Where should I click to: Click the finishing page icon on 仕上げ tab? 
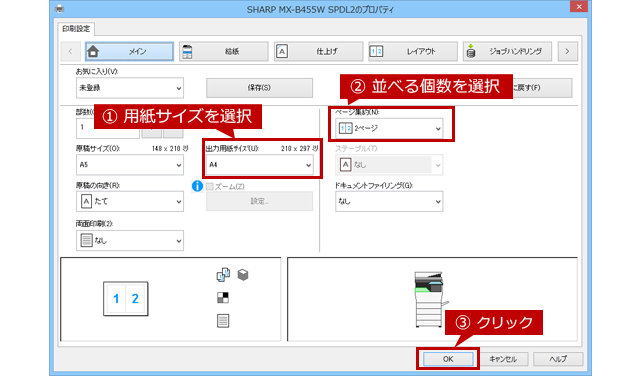(282, 51)
